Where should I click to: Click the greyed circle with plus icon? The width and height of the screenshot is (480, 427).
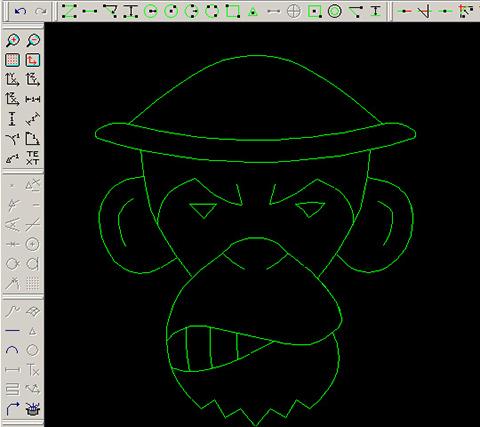click(x=33, y=244)
